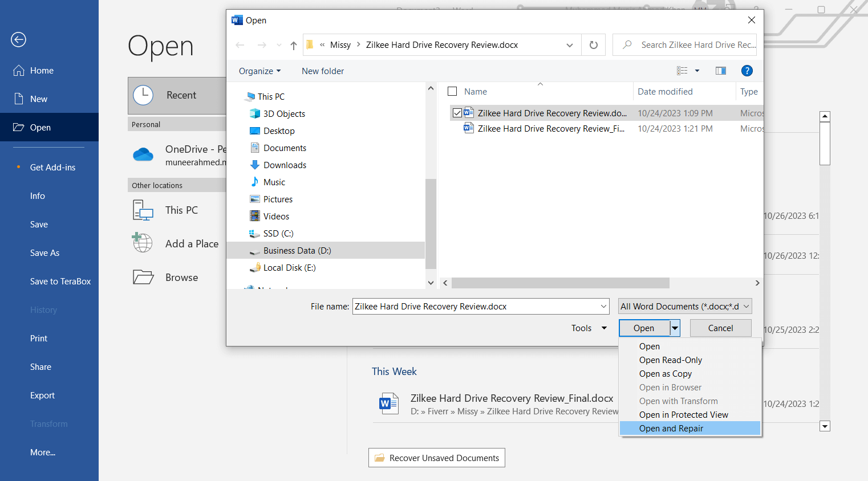The width and height of the screenshot is (868, 481).
Task: Open the Videos folder
Action: tap(275, 216)
